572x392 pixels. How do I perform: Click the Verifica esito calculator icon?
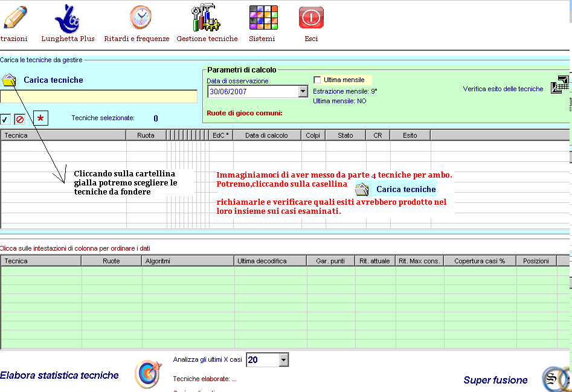pos(559,85)
